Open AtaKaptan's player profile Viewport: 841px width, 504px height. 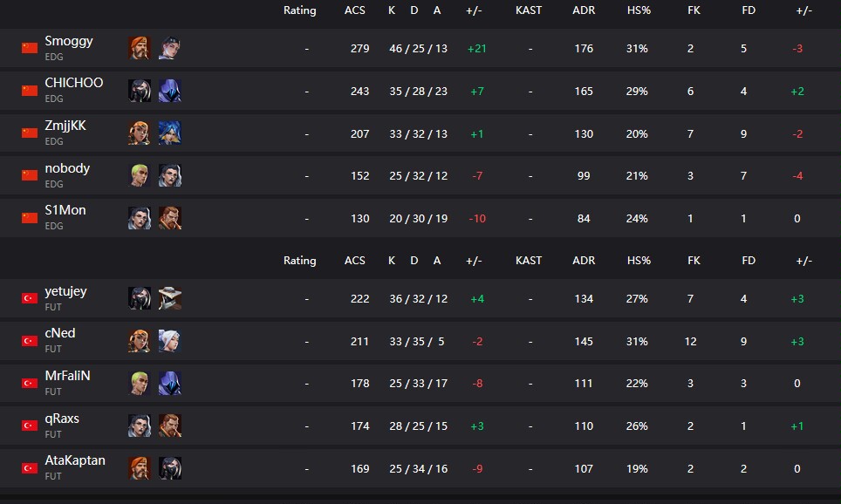click(x=75, y=460)
